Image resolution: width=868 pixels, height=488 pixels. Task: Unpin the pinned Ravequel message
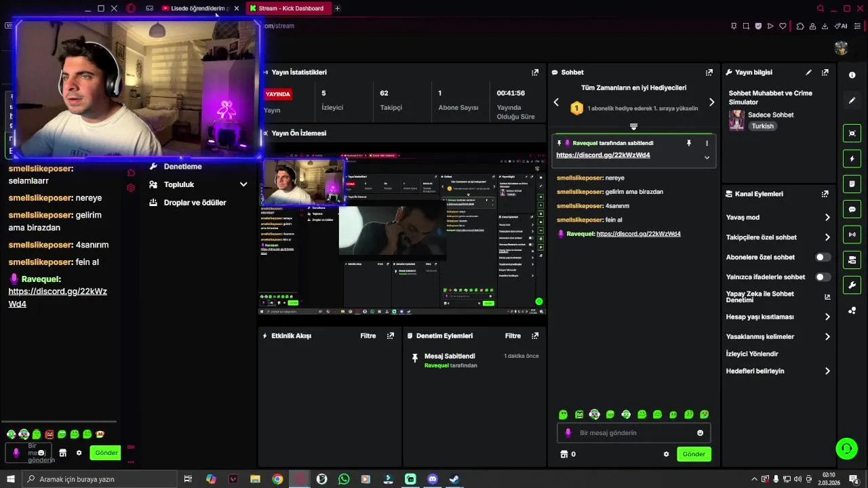pos(689,143)
